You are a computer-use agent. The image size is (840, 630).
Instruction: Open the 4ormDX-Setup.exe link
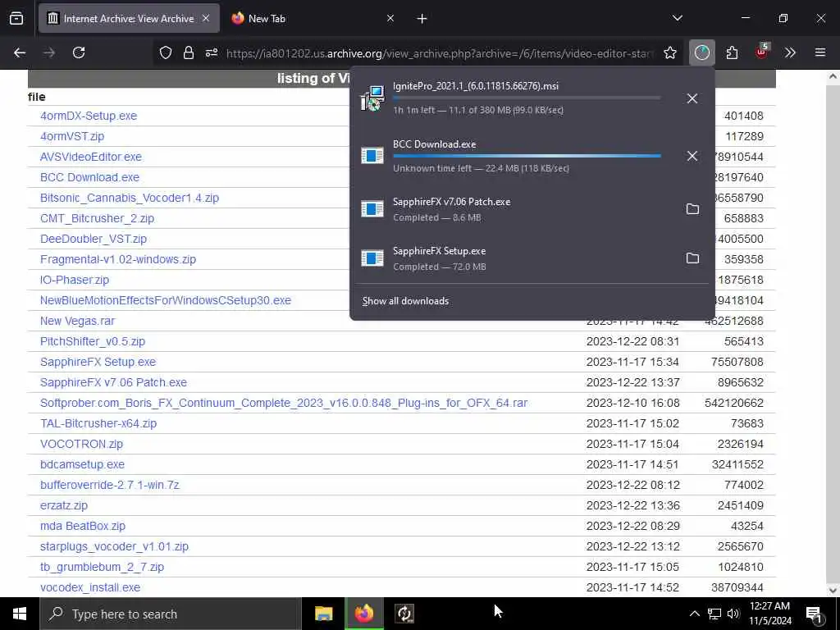[x=89, y=116]
